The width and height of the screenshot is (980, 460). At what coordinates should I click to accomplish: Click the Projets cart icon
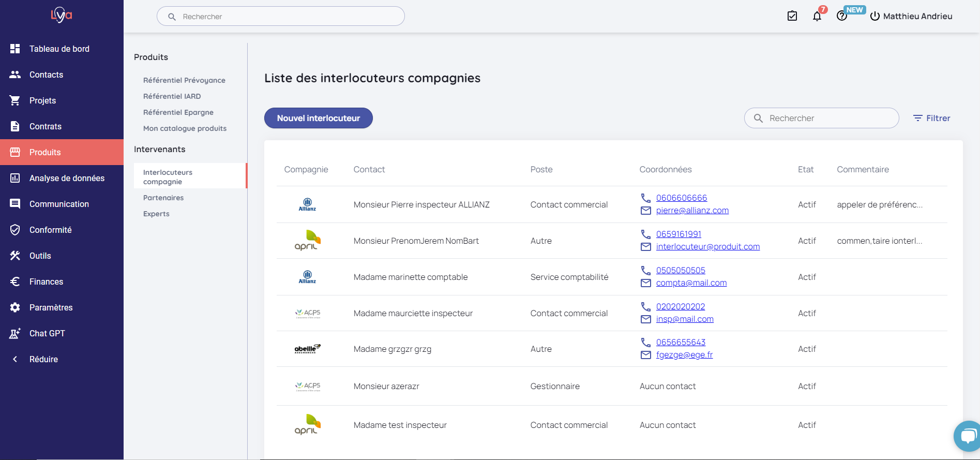coord(15,100)
